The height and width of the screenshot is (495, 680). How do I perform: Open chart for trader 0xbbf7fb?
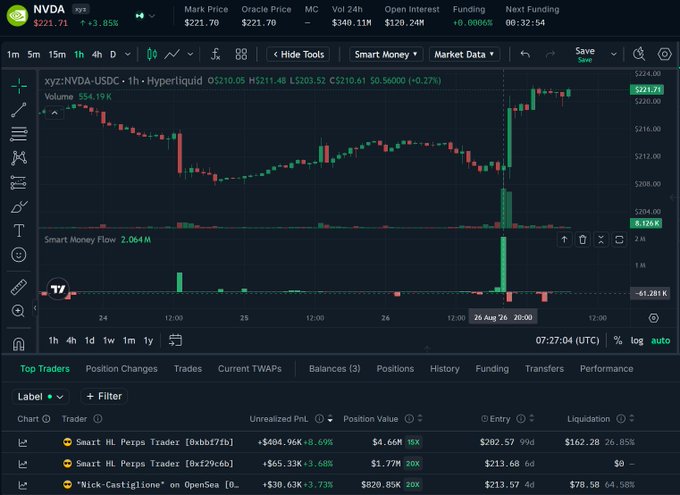tap(23, 443)
